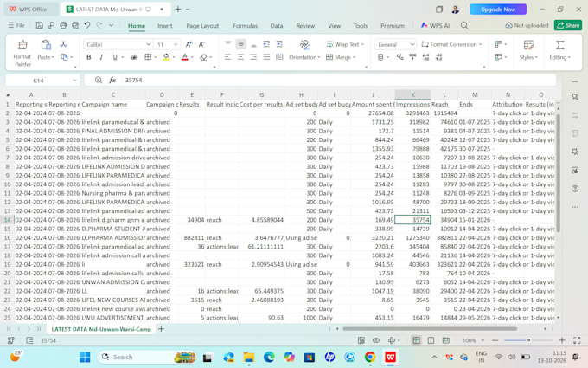Open the Home ribbon tab
This screenshot has height=368, width=588.
tap(137, 25)
